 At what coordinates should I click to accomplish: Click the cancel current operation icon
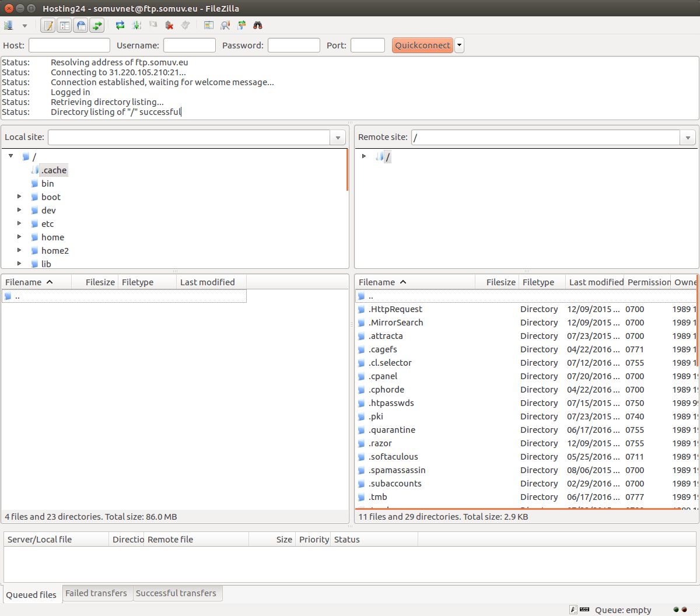click(153, 25)
